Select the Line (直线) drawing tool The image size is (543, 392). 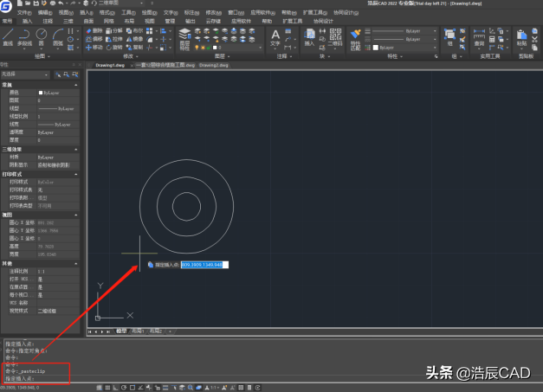point(7,35)
